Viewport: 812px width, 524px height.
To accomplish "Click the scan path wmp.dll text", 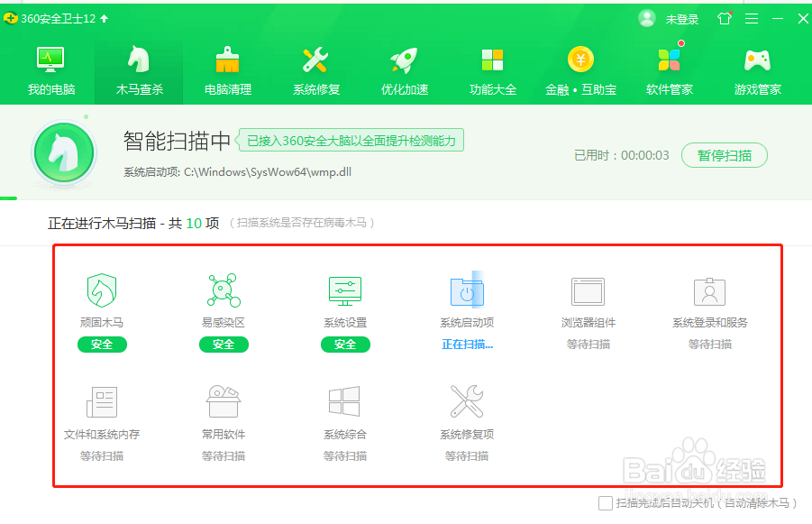I will (237, 172).
